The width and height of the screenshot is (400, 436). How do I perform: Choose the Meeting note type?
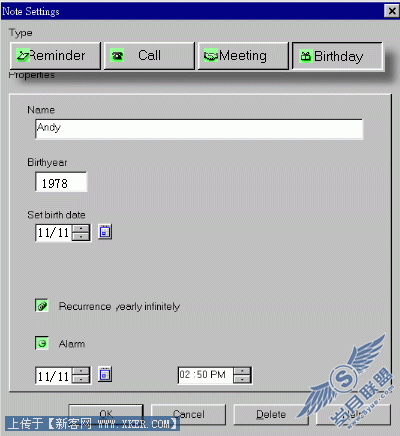tap(243, 56)
